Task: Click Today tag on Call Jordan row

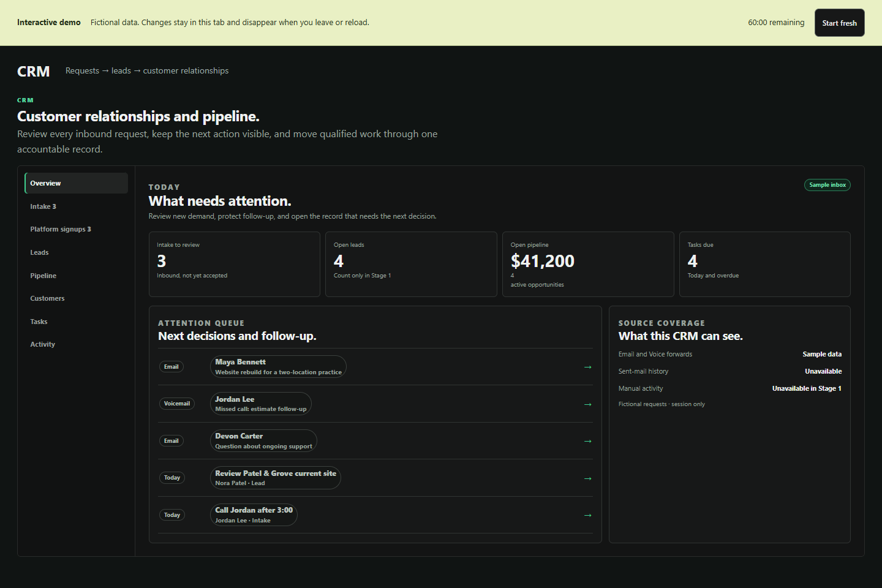Action: click(x=172, y=515)
